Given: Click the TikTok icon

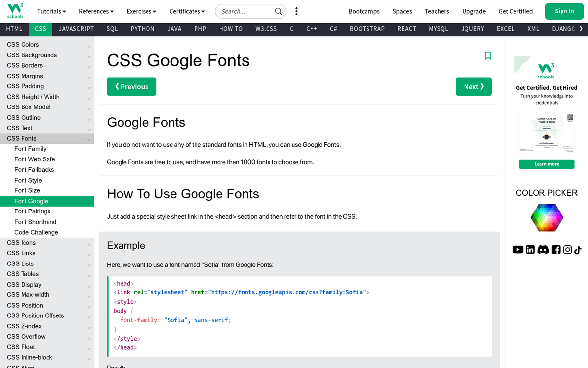Looking at the screenshot, I should 579,249.
